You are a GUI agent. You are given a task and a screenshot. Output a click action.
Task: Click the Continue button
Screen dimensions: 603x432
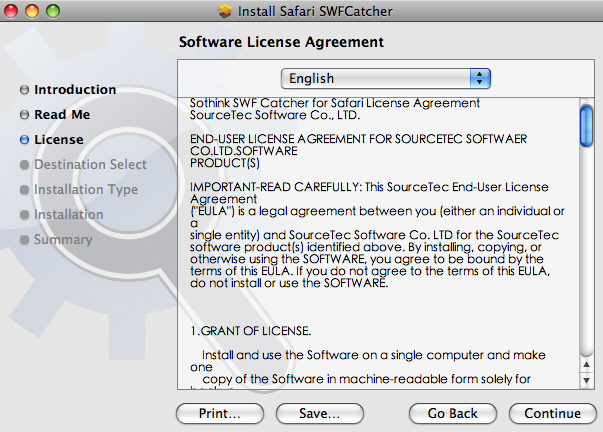coord(553,414)
